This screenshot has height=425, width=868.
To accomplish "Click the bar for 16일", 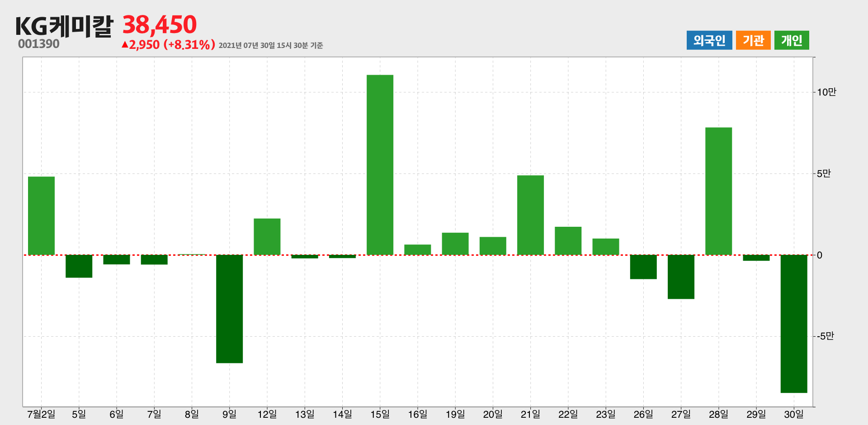I will click(x=417, y=250).
